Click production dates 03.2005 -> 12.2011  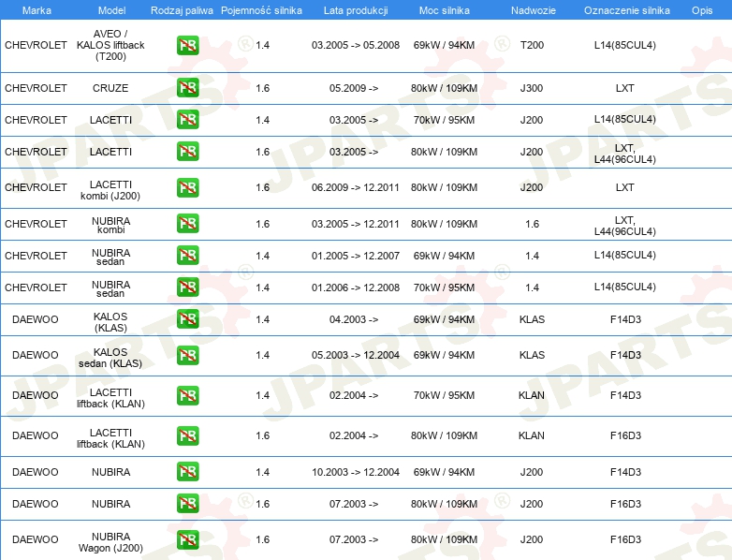click(356, 224)
